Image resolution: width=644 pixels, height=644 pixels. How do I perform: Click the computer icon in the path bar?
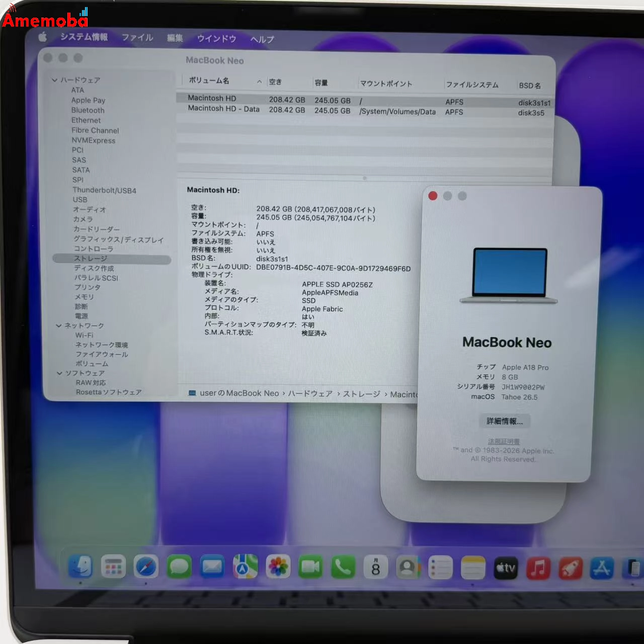pos(192,393)
